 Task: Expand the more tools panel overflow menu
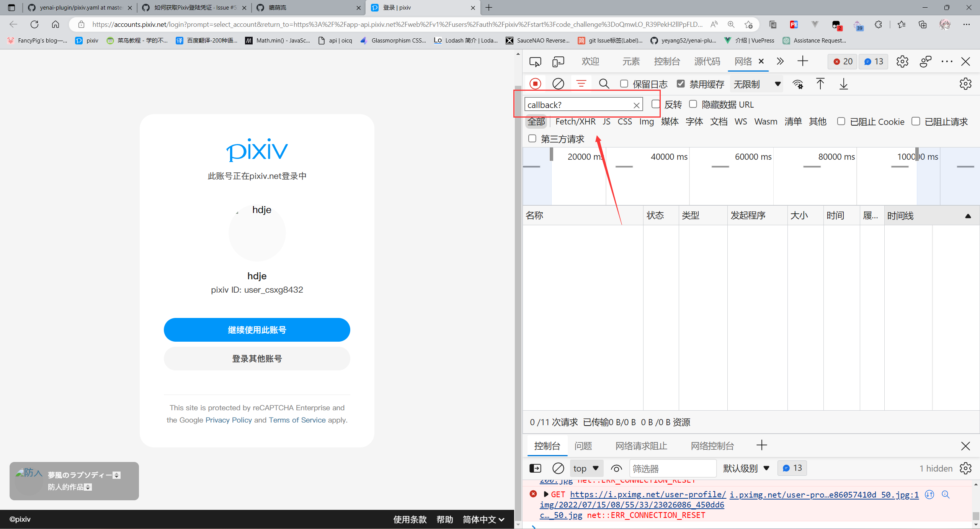click(x=780, y=61)
